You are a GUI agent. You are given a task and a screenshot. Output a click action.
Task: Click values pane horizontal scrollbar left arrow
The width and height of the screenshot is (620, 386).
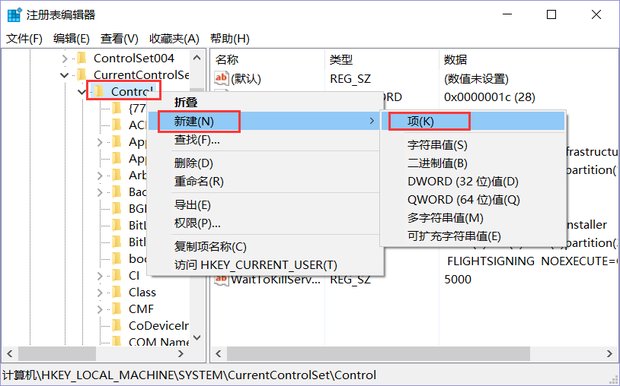coord(219,354)
